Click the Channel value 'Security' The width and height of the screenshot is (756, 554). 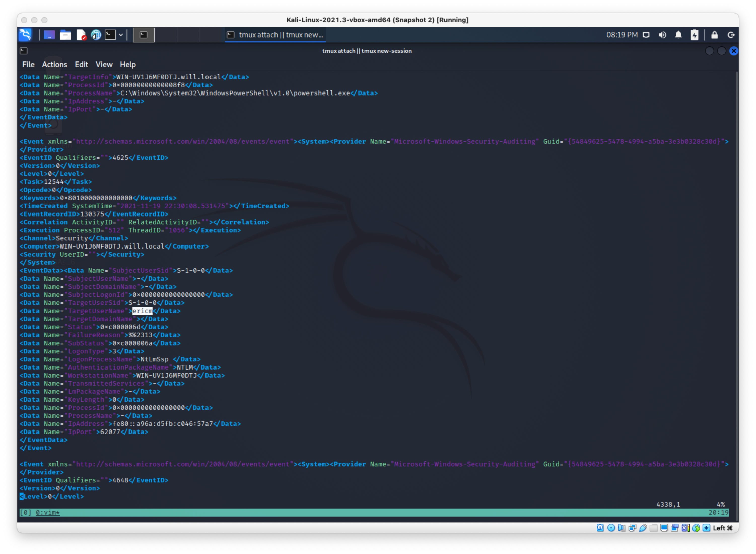click(72, 238)
